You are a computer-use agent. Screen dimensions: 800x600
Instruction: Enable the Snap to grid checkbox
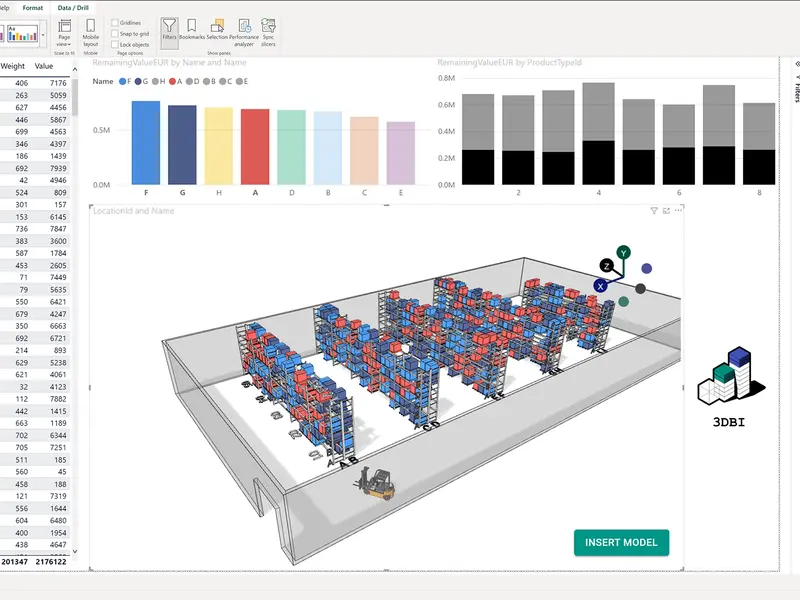tap(115, 34)
